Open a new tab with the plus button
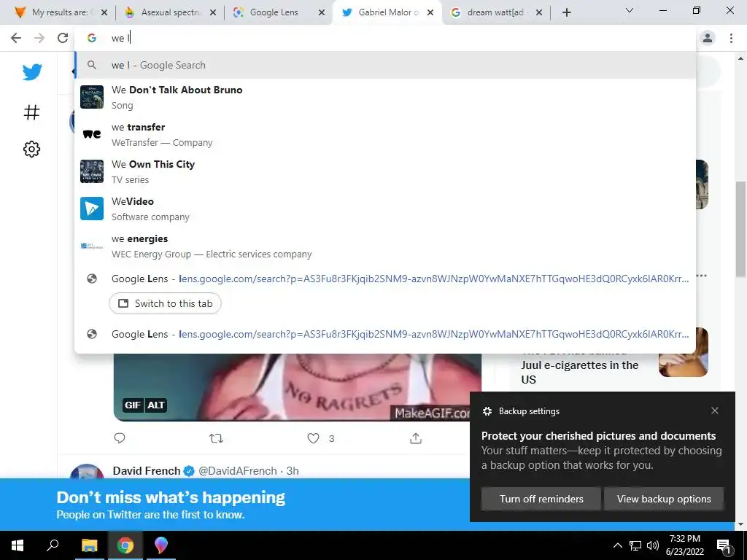 click(566, 12)
